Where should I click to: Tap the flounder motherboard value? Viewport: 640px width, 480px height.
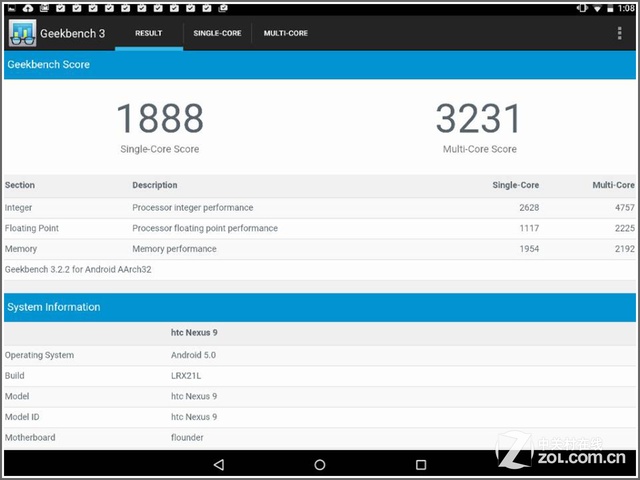point(187,438)
